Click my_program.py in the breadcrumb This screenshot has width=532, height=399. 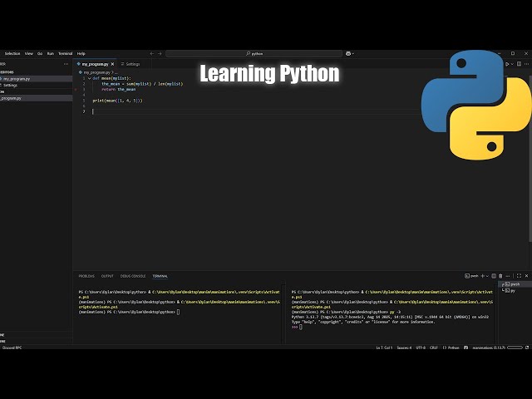(96, 72)
